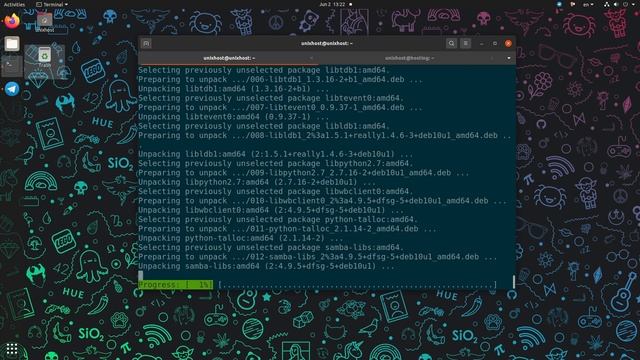Close the terminal window

point(508,43)
